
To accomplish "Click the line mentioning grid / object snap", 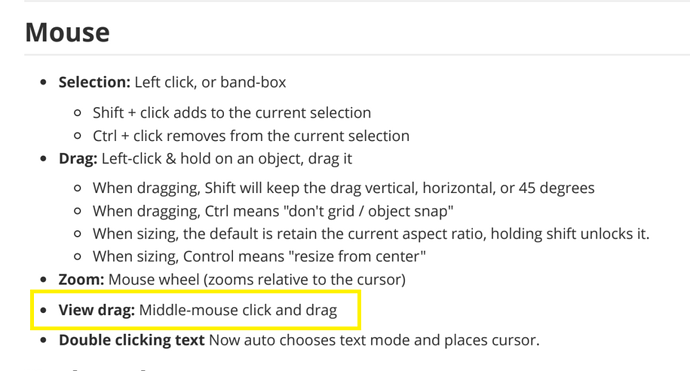I will 273,211.
